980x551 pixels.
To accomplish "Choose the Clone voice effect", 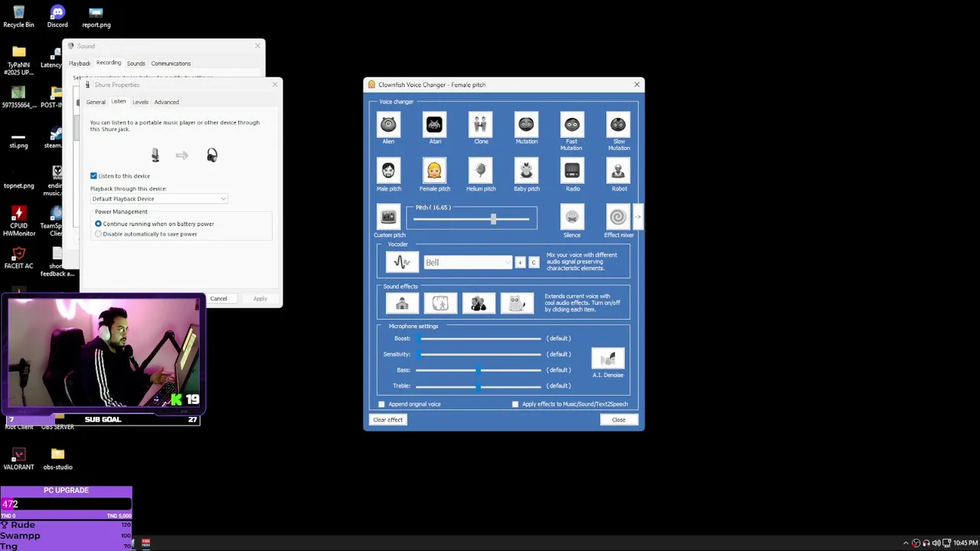I will click(481, 125).
